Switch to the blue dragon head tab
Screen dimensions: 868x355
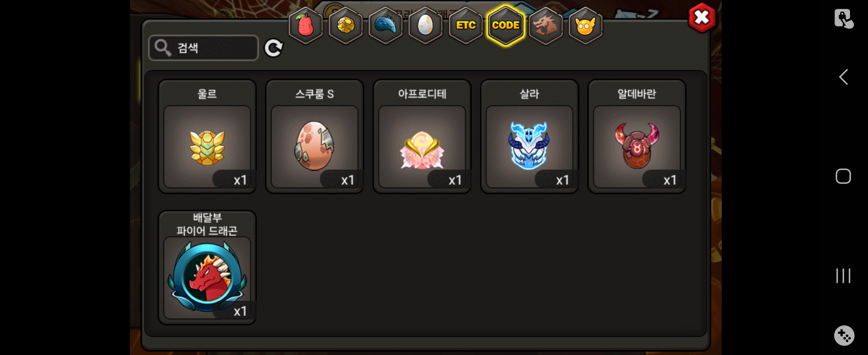[x=385, y=25]
